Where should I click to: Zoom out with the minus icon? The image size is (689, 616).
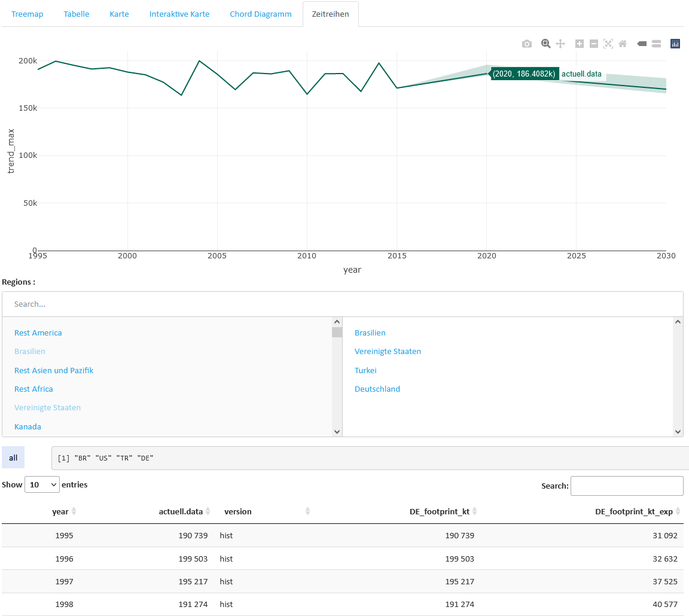click(x=594, y=44)
